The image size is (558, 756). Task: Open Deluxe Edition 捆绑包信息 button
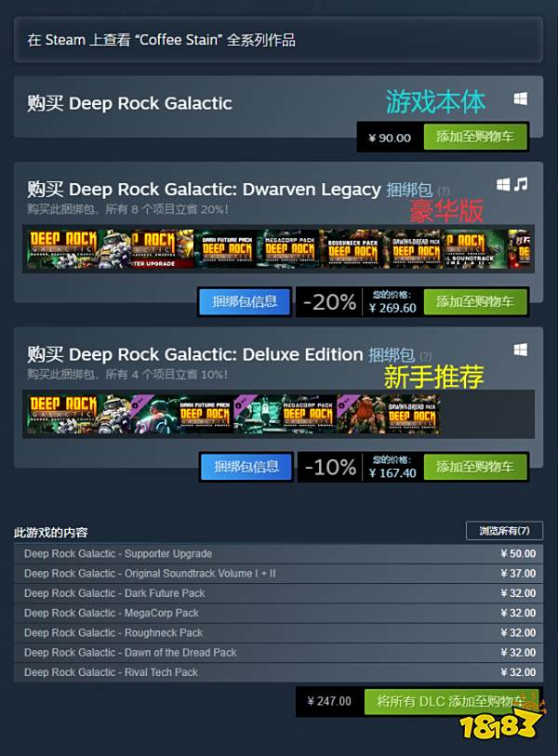coord(246,467)
